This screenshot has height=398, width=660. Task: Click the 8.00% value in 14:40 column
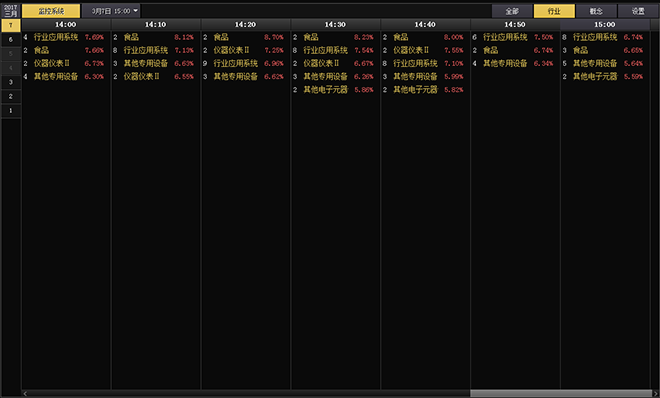(454, 37)
